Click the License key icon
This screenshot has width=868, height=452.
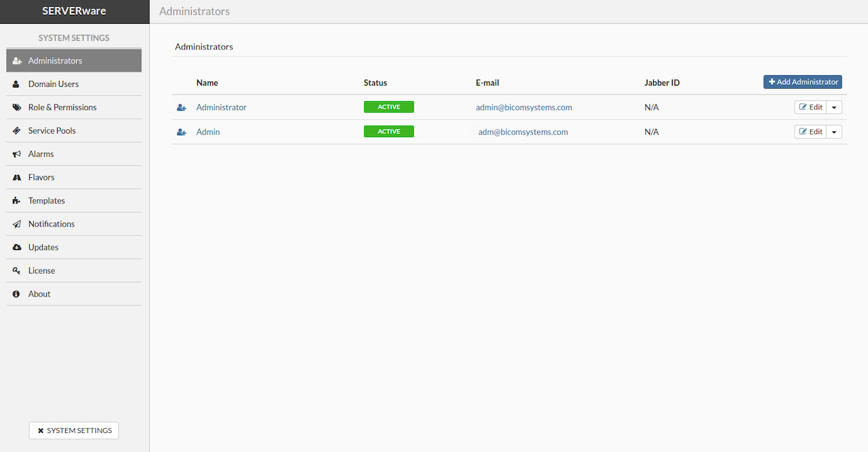pyautogui.click(x=17, y=271)
